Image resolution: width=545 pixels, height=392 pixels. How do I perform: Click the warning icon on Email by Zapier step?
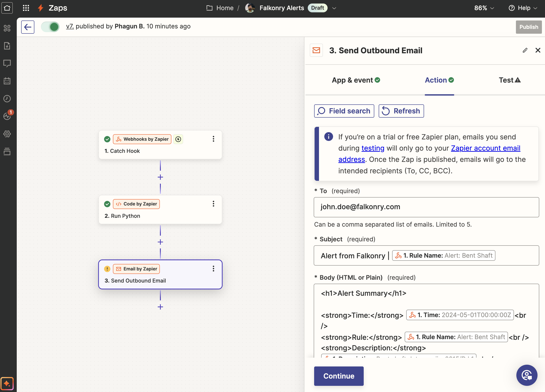pos(107,269)
